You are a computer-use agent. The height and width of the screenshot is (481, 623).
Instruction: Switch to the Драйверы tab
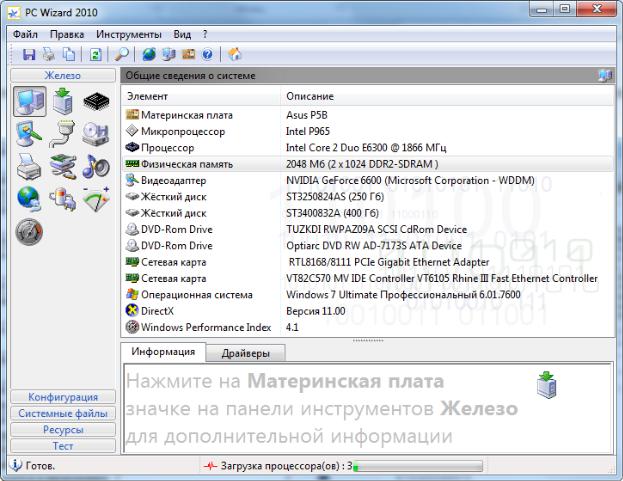click(x=246, y=353)
